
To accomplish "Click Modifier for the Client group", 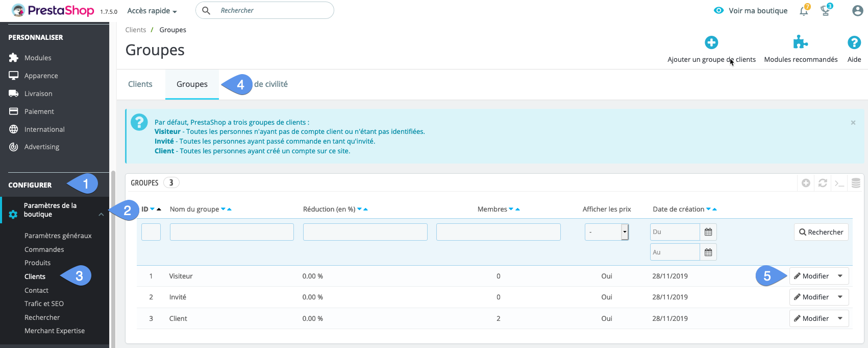I will point(811,318).
